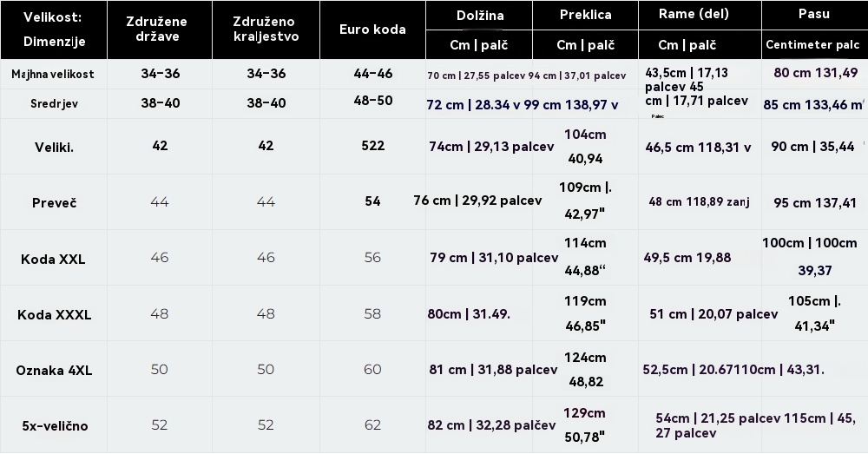The width and height of the screenshot is (868, 454).
Task: Click the 'Preveč' size row label
Action: coord(53,202)
